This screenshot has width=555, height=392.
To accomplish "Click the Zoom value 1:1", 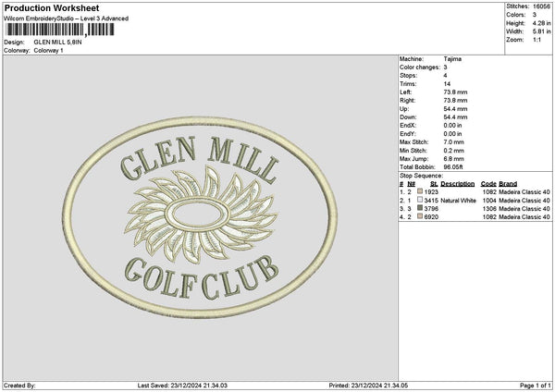I will [536, 40].
